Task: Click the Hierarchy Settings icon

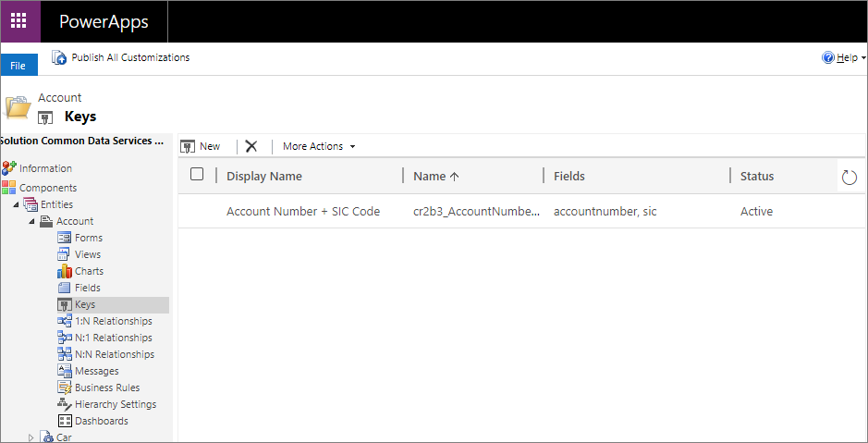Action: click(x=65, y=403)
